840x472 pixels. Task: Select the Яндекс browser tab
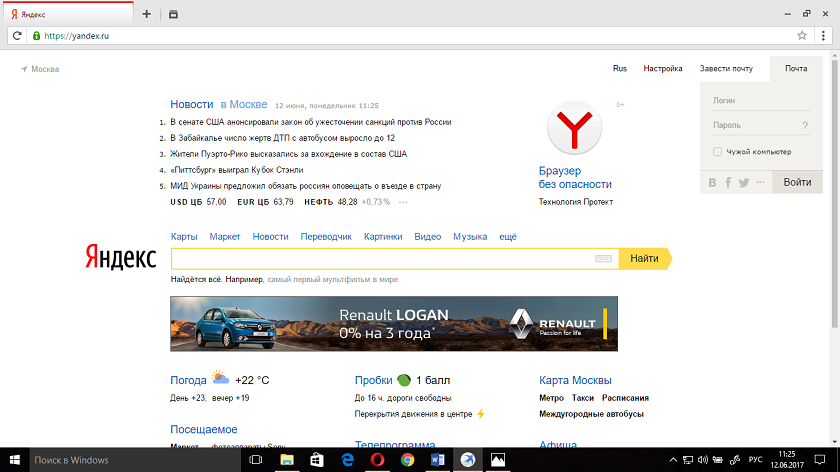(67, 14)
